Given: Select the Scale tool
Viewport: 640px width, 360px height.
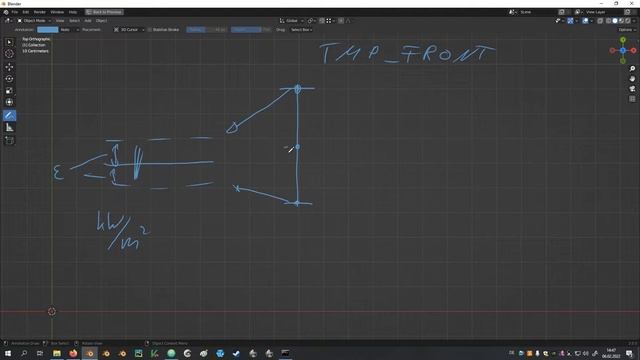Looking at the screenshot, I should 9,90.
